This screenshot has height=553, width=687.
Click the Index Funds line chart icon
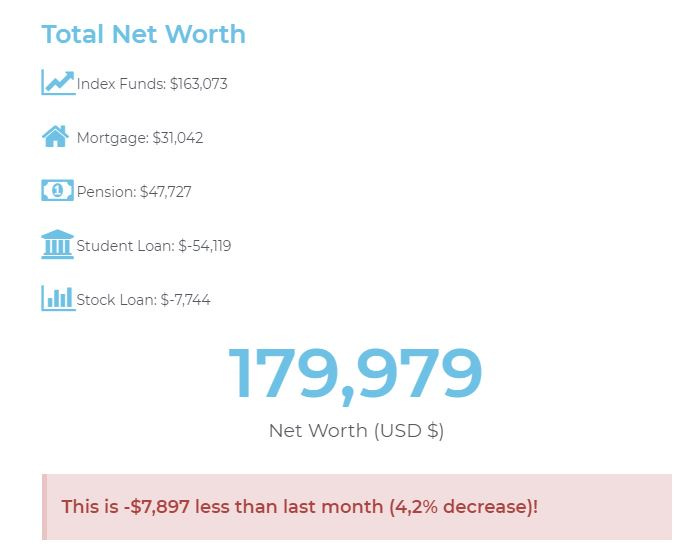click(x=58, y=82)
